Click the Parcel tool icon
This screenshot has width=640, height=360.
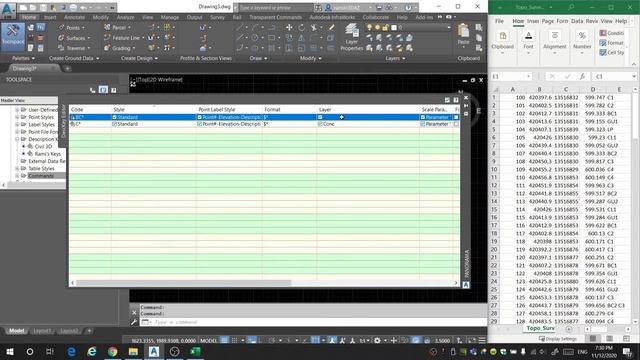tap(107, 27)
